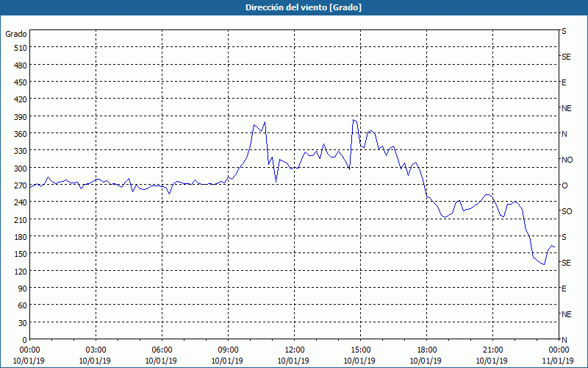Viewport: 588px width, 368px height.
Task: Click the 'NE' compass label at 30 level
Action: click(567, 314)
